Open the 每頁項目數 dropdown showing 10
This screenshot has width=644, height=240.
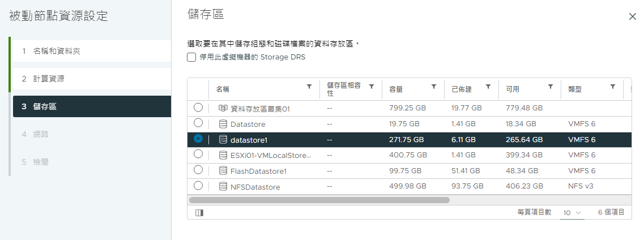click(572, 213)
